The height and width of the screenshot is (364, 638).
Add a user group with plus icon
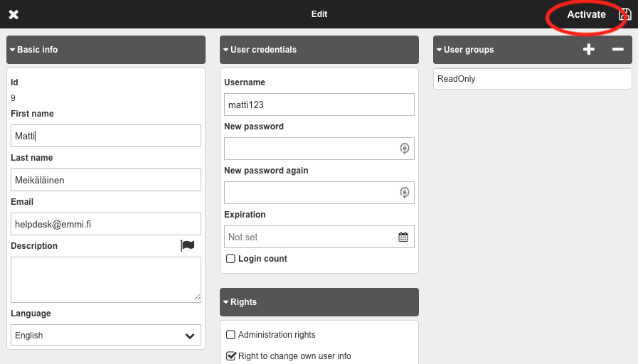588,50
